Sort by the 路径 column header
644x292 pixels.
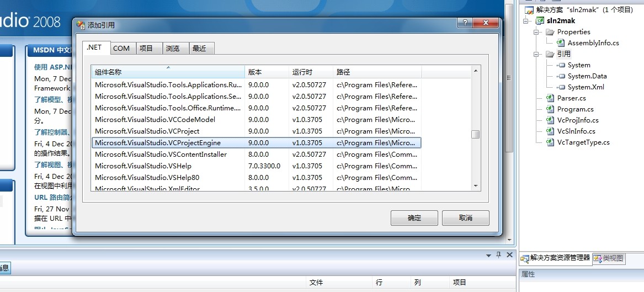[x=377, y=72]
